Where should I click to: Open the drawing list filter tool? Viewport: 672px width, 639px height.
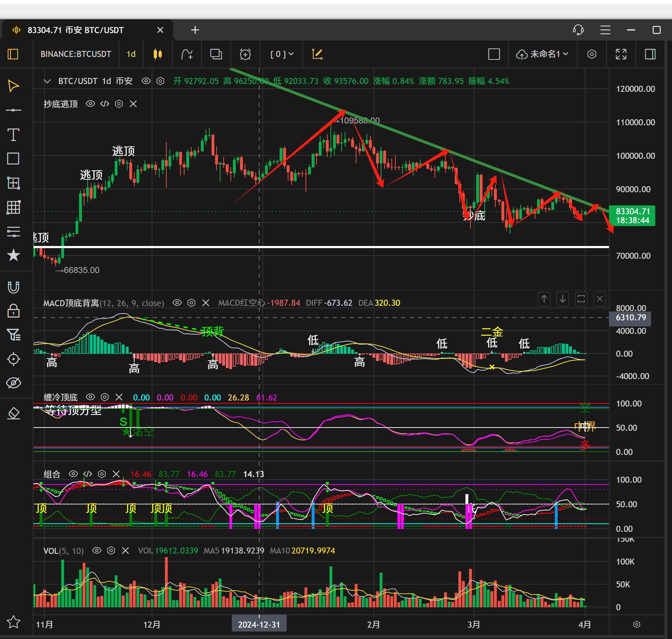[14, 335]
